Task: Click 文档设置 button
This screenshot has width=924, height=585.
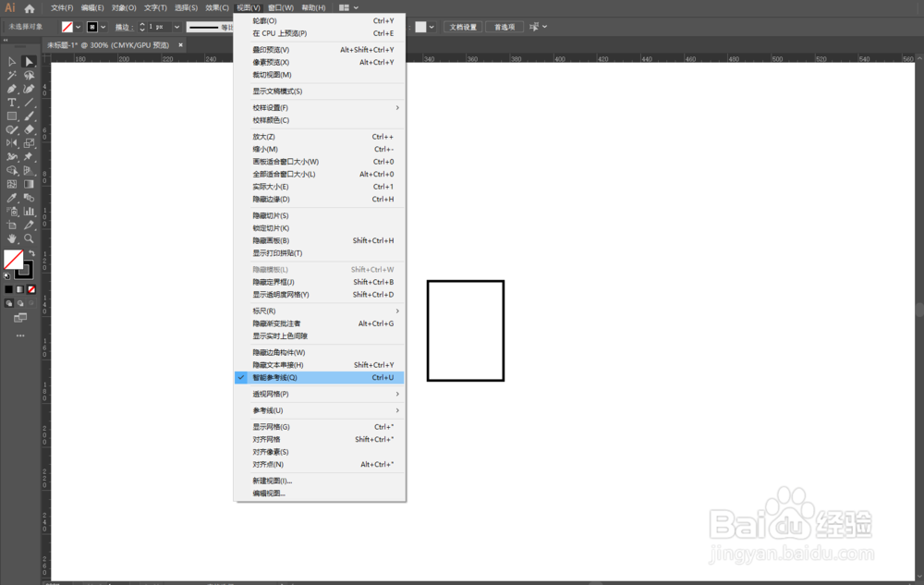Action: point(463,27)
